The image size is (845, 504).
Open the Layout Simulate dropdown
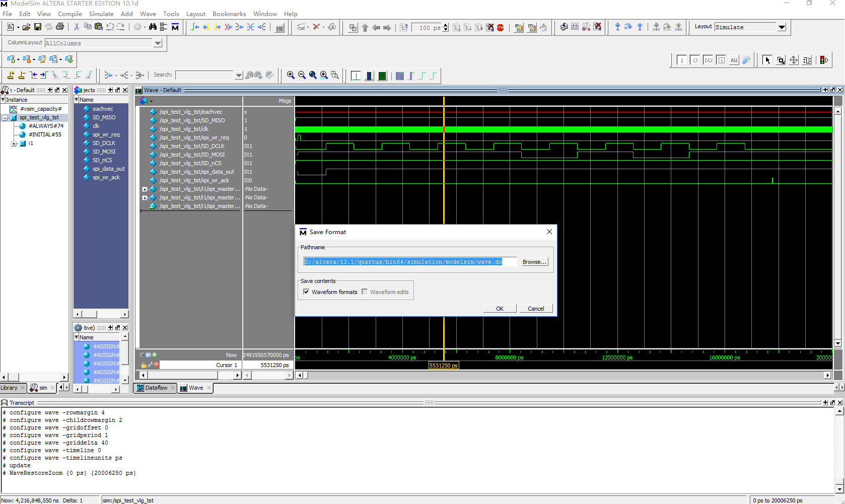coord(782,27)
